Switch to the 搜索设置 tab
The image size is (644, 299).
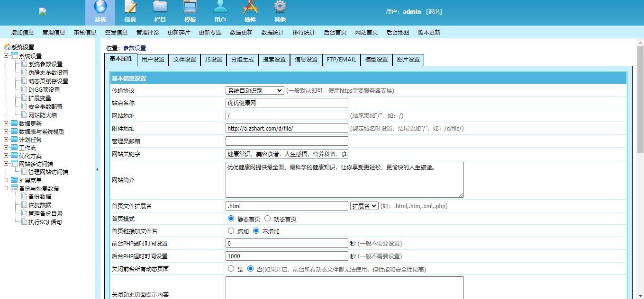click(x=274, y=60)
